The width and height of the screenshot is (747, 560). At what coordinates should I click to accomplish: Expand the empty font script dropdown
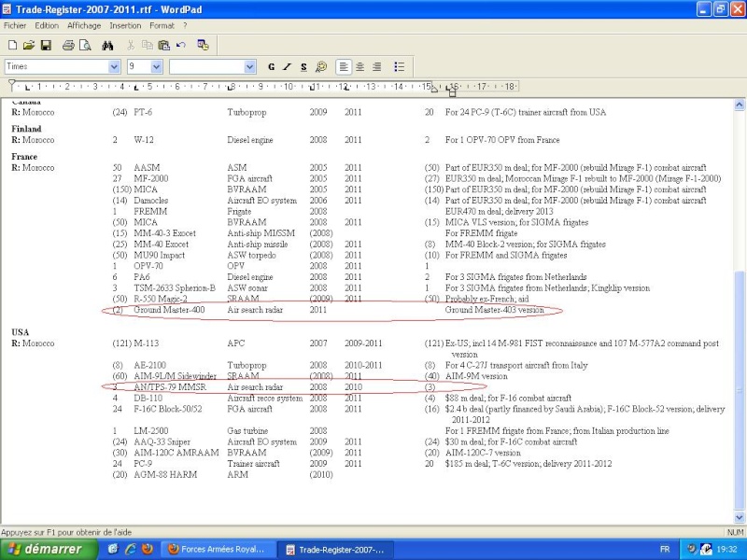[250, 66]
